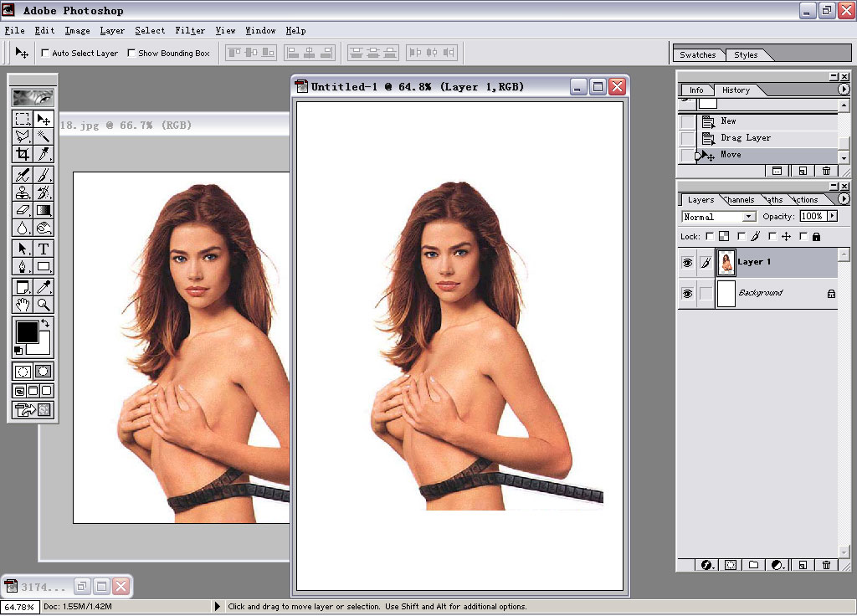Open the Select menu
Viewport: 857px width, 616px height.
[x=150, y=31]
